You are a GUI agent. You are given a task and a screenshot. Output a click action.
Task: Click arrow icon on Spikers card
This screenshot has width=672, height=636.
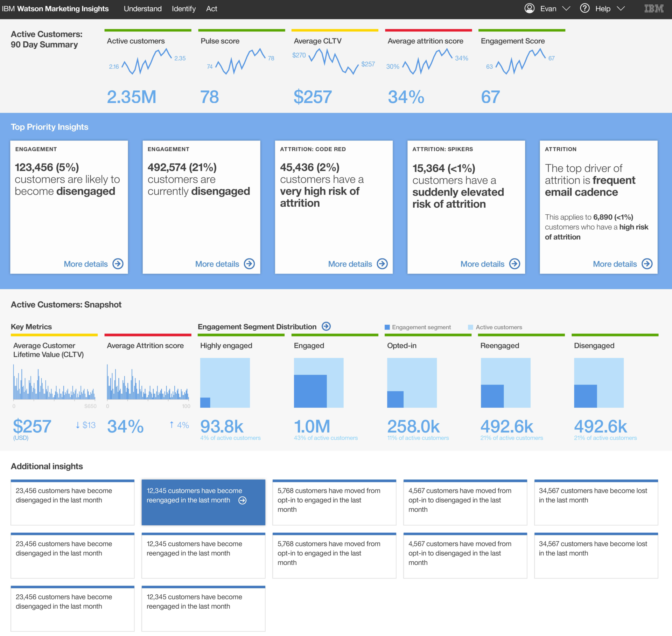(x=514, y=264)
